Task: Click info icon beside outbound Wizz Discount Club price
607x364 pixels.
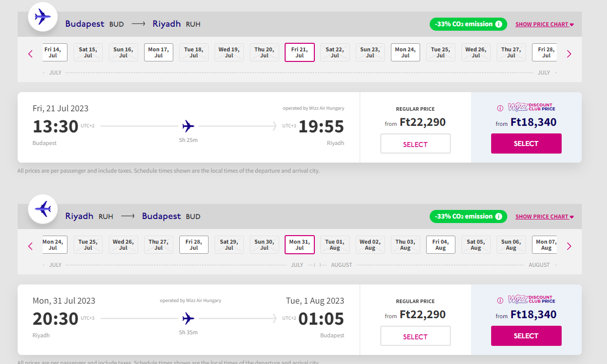Action: tap(500, 108)
